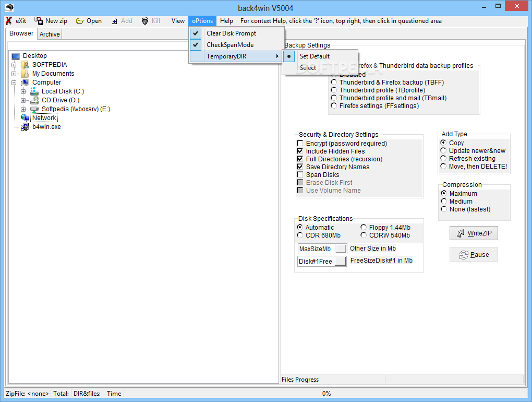Uncheck Full Directories (recursion)

coord(300,159)
